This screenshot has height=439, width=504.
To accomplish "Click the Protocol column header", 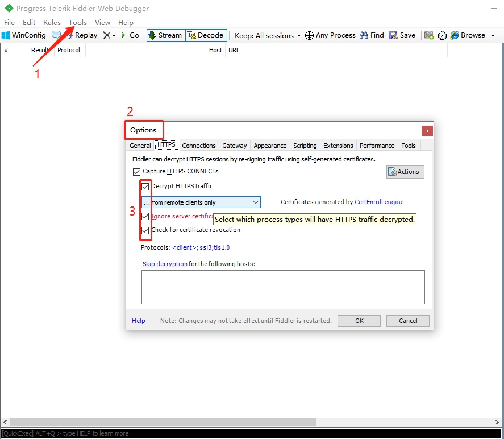I will point(69,50).
